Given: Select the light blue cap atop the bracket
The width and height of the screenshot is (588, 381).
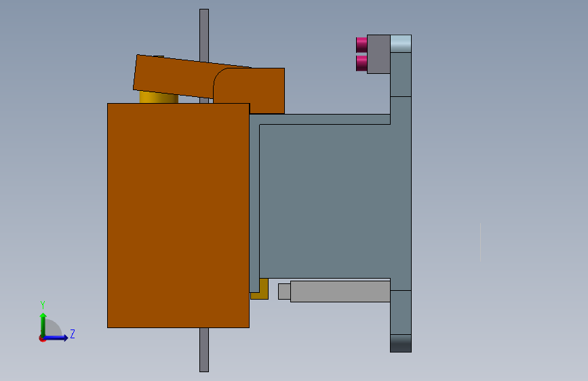Looking at the screenshot, I should [401, 43].
